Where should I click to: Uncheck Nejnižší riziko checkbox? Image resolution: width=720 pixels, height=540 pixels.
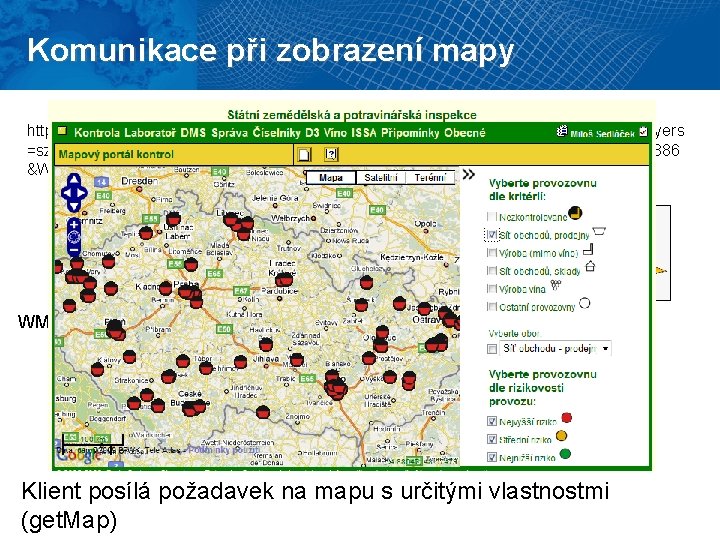(492, 457)
